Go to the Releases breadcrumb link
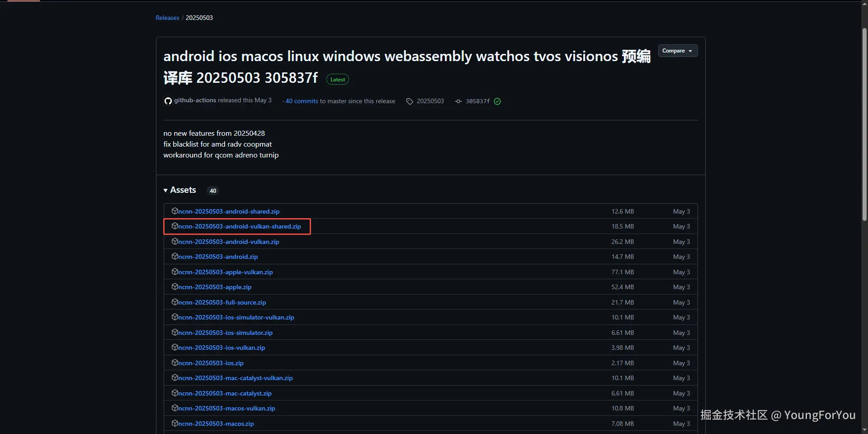The image size is (868, 434). point(167,18)
